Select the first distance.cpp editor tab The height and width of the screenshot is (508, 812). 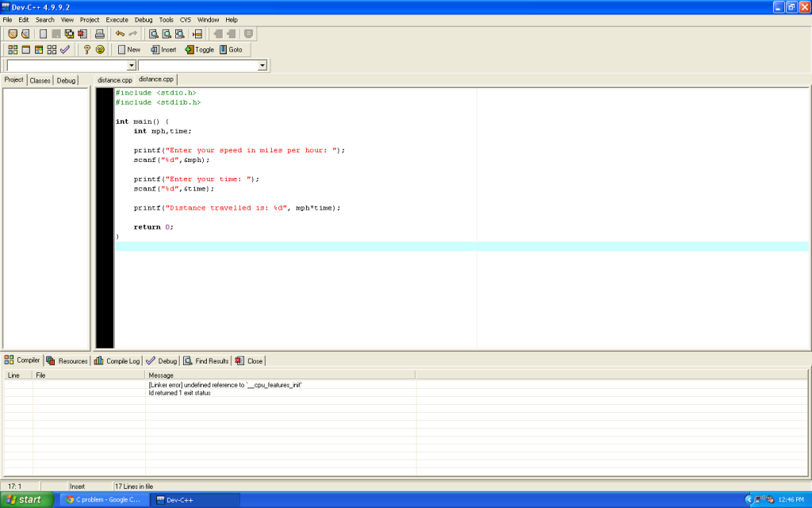[x=115, y=80]
